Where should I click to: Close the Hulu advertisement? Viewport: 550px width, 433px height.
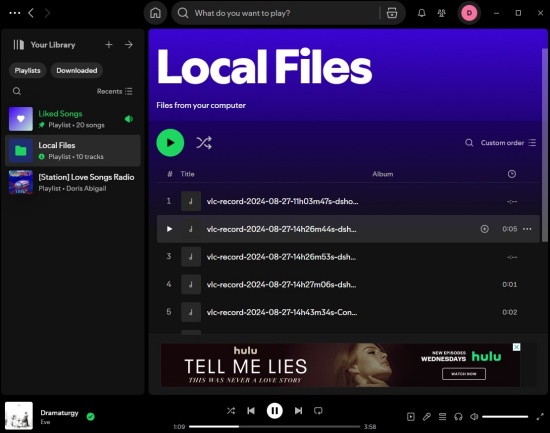516,347
